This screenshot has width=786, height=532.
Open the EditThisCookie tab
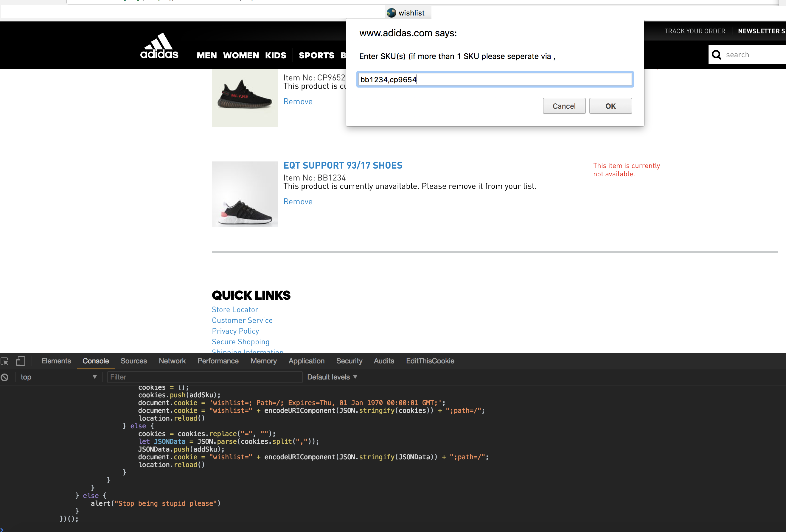(x=430, y=361)
